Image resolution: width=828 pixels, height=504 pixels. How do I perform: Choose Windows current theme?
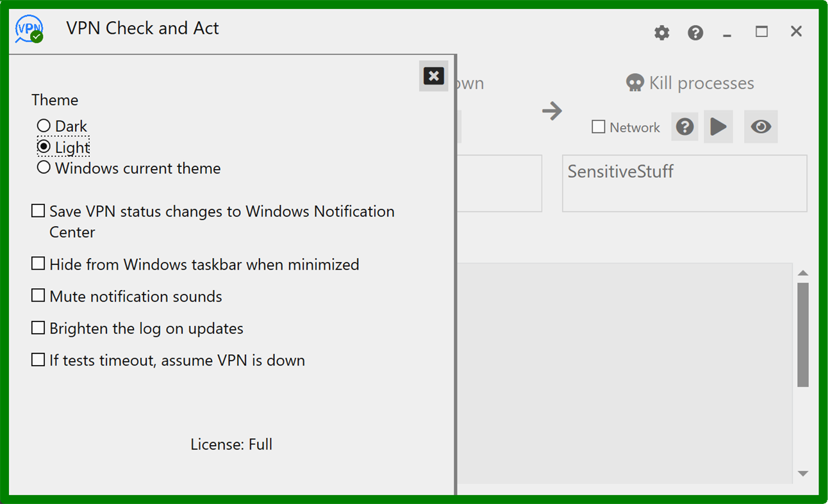pos(44,168)
